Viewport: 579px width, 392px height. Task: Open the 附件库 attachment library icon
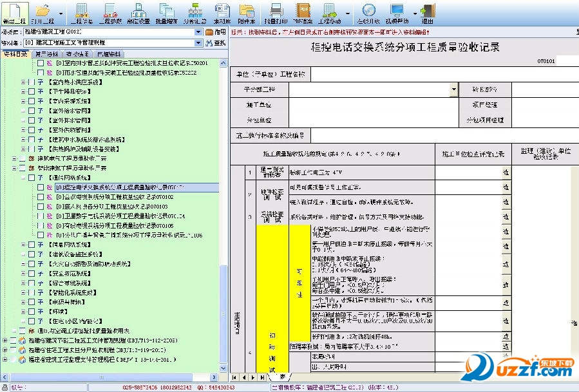pos(247,12)
